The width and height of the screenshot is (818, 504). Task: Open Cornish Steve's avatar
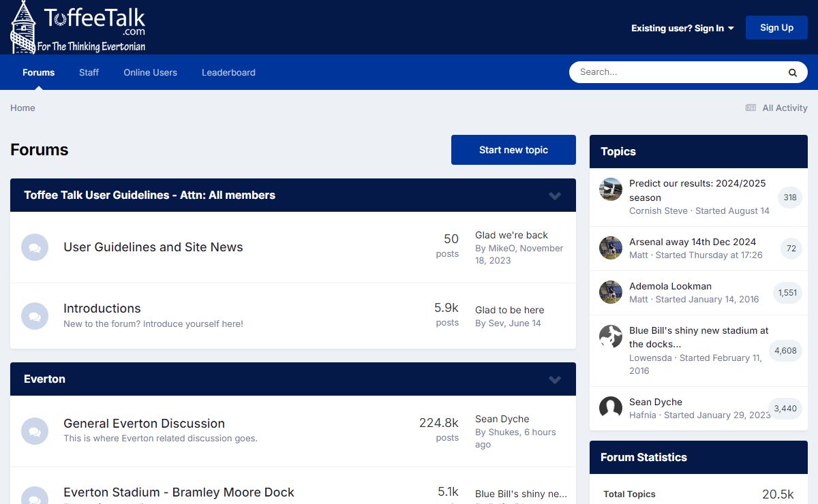point(611,189)
